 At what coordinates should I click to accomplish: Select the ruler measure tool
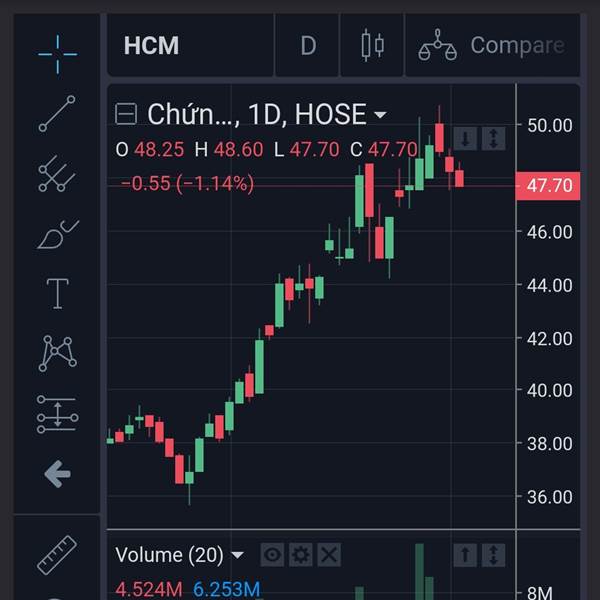(x=57, y=555)
